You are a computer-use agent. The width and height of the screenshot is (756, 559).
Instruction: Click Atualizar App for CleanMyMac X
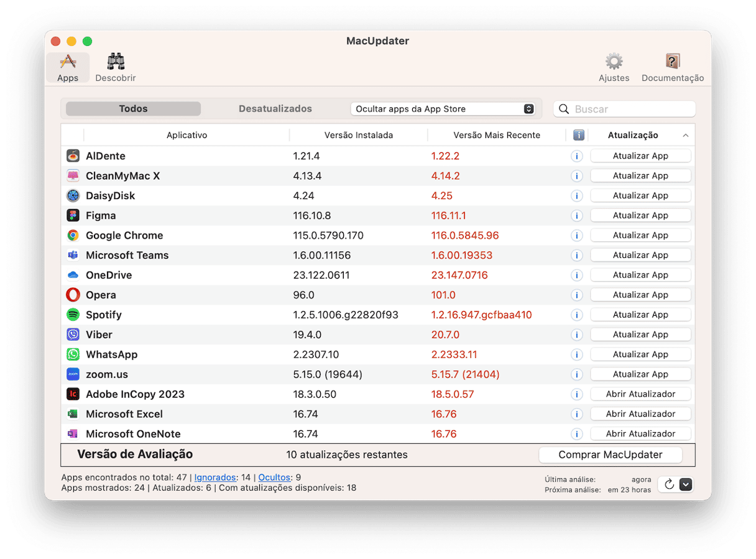[x=640, y=176]
